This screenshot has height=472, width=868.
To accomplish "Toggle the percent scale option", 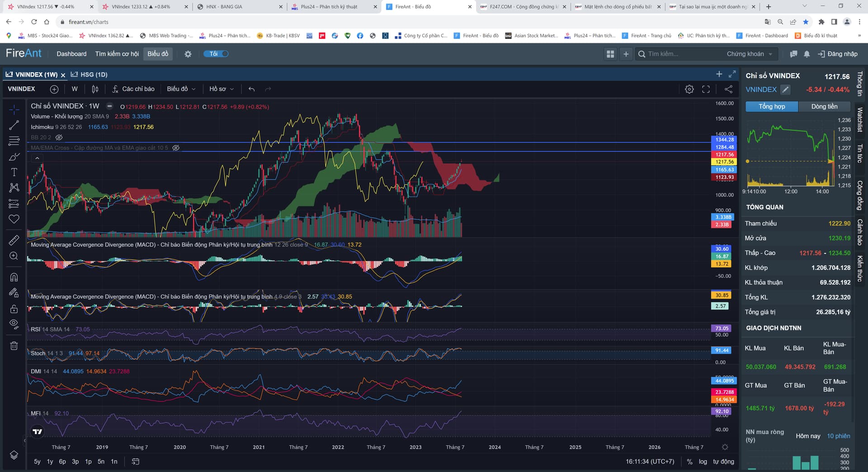I will [x=689, y=462].
